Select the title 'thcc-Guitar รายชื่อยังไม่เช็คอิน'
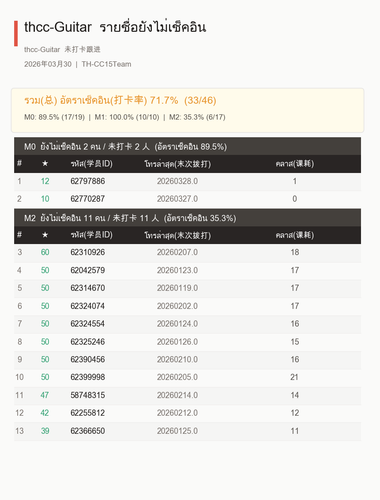Screen dimensions: 380x500 pyautogui.click(x=115, y=27)
